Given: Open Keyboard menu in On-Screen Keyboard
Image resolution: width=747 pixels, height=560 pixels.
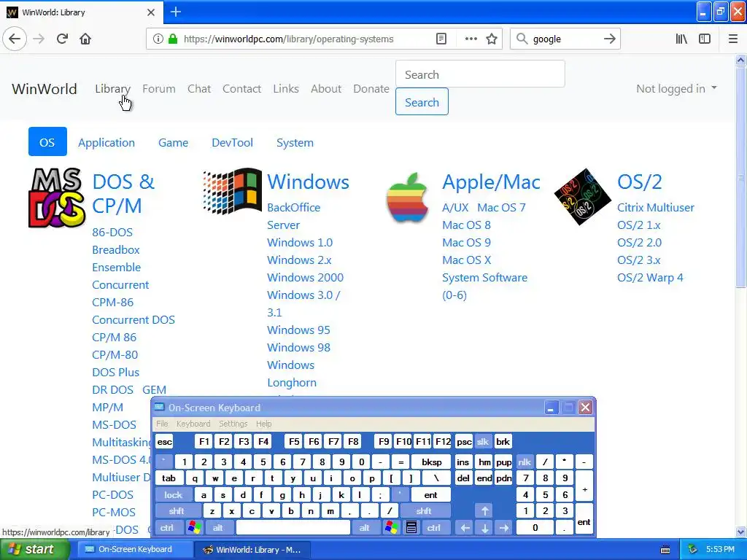Looking at the screenshot, I should click(x=193, y=424).
